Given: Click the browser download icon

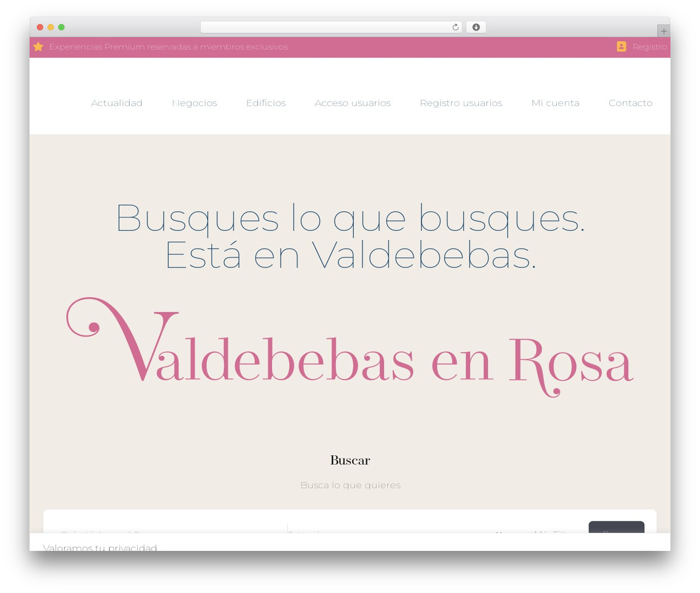Looking at the screenshot, I should [476, 27].
